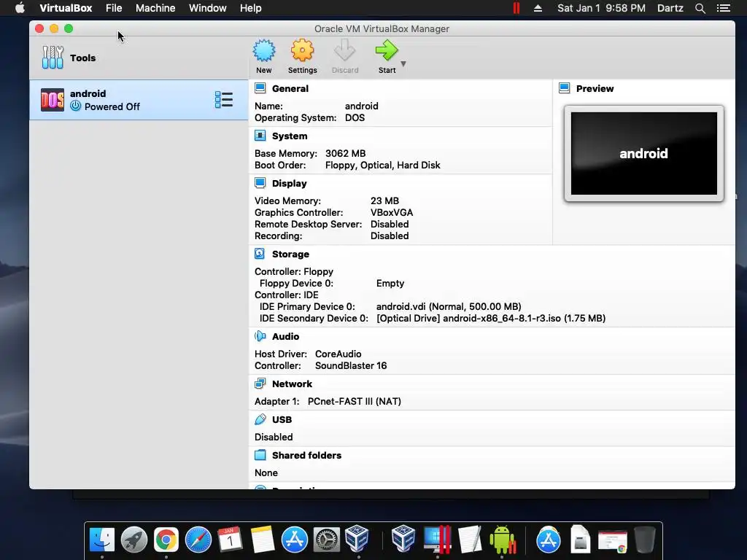The height and width of the screenshot is (560, 747).
Task: Open the File menu
Action: [x=114, y=8]
